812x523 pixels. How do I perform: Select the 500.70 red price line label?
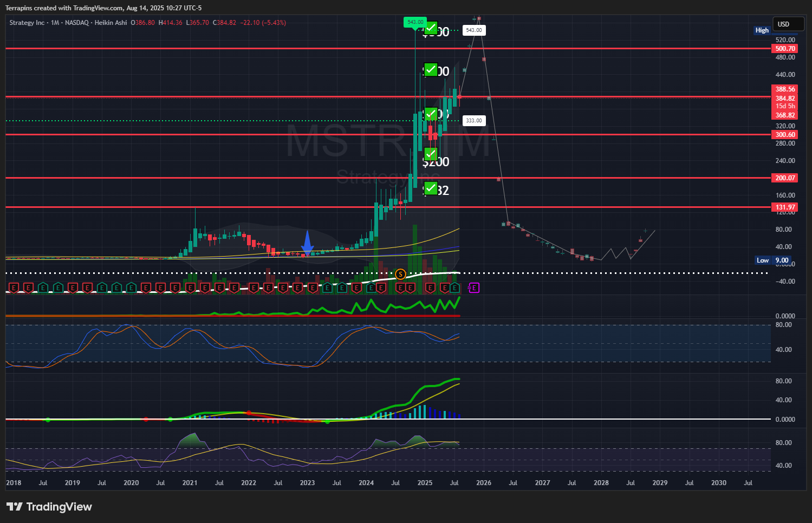785,49
